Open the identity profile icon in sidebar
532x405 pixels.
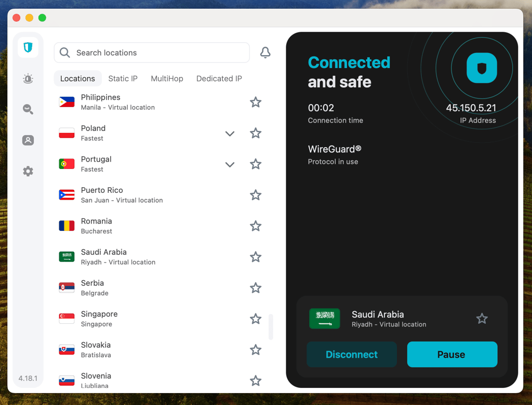click(28, 140)
